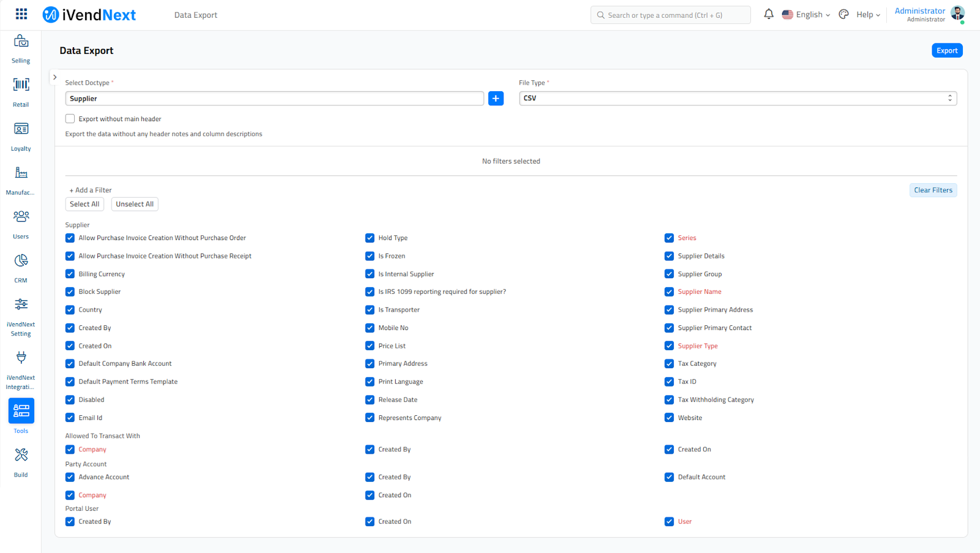Open the apps grid icon top left
The width and height of the screenshot is (980, 553).
[21, 13]
